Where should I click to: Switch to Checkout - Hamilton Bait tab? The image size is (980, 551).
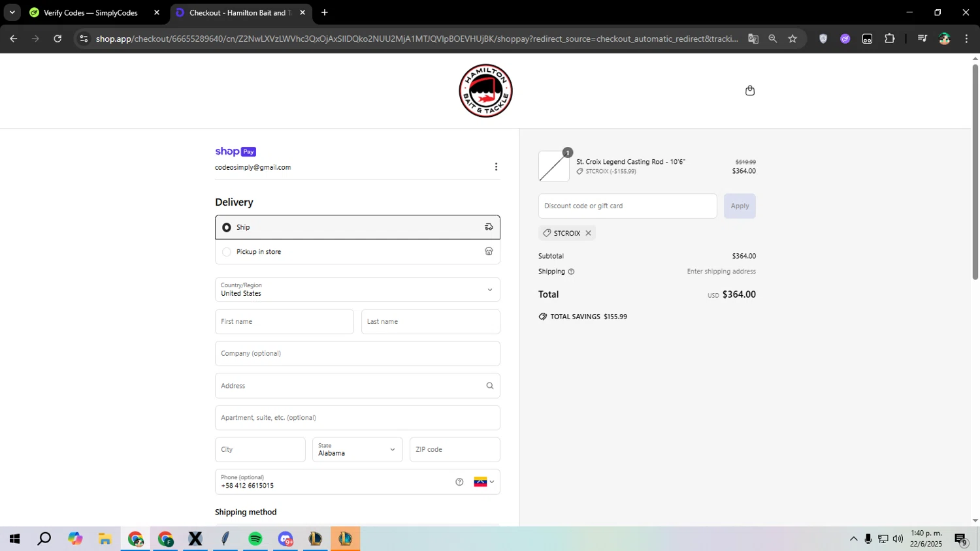point(240,12)
